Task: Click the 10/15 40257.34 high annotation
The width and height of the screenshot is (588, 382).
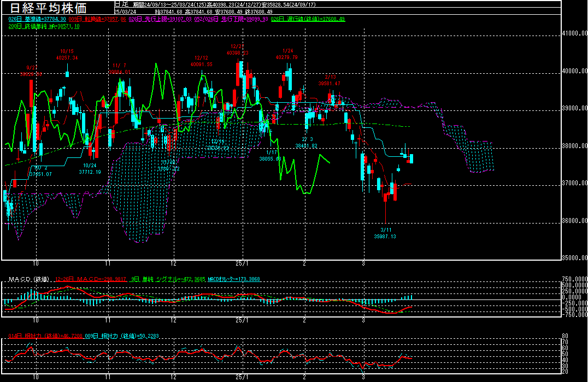Action: (67, 55)
